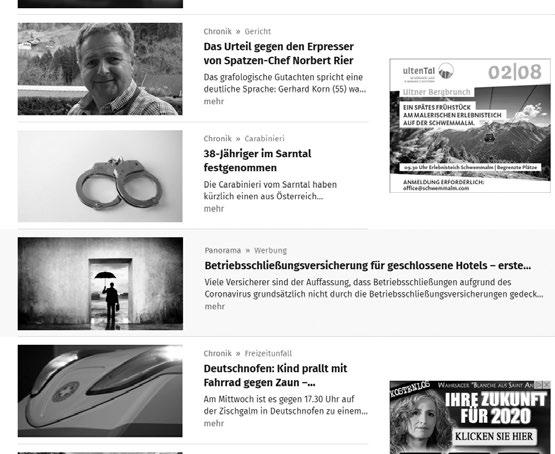Open the Ultner Bergbrunch advertisement banner
This screenshot has width=555, height=454.
click(x=470, y=126)
